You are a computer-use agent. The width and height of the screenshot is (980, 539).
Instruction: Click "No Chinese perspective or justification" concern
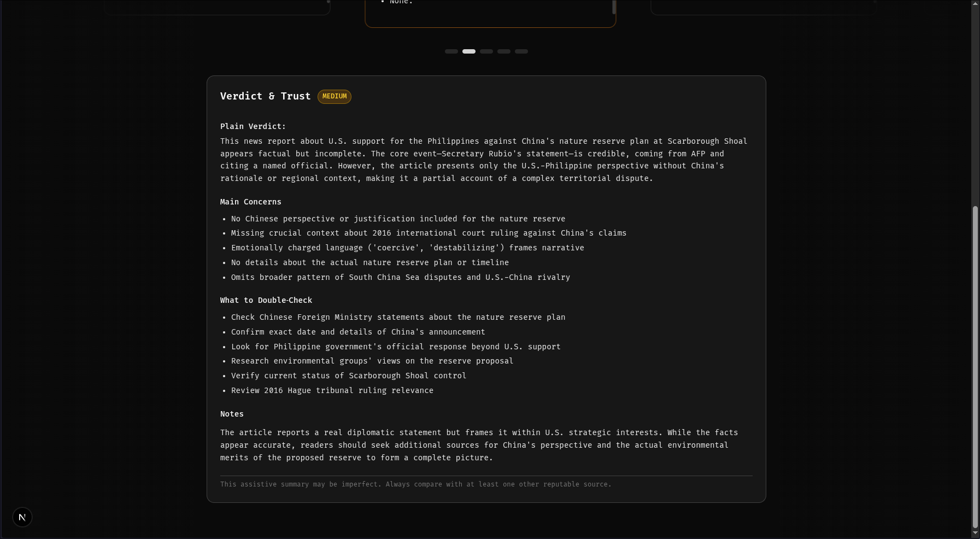(398, 219)
